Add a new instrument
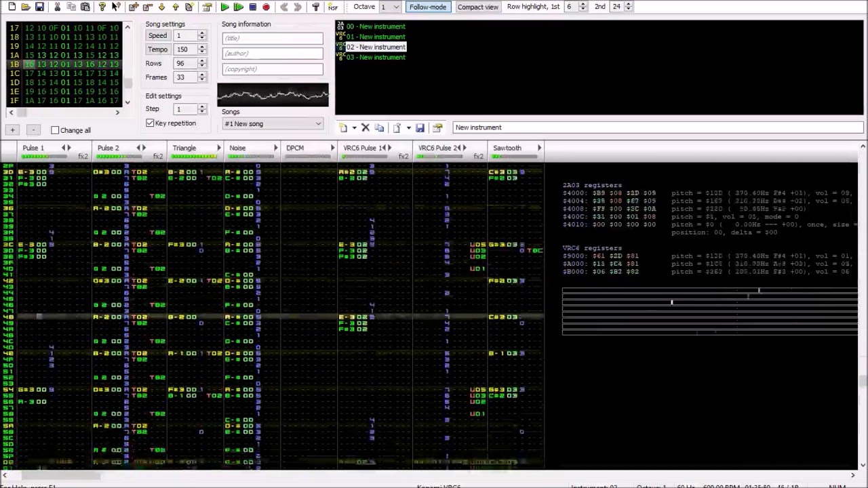The image size is (868, 488). coord(343,127)
